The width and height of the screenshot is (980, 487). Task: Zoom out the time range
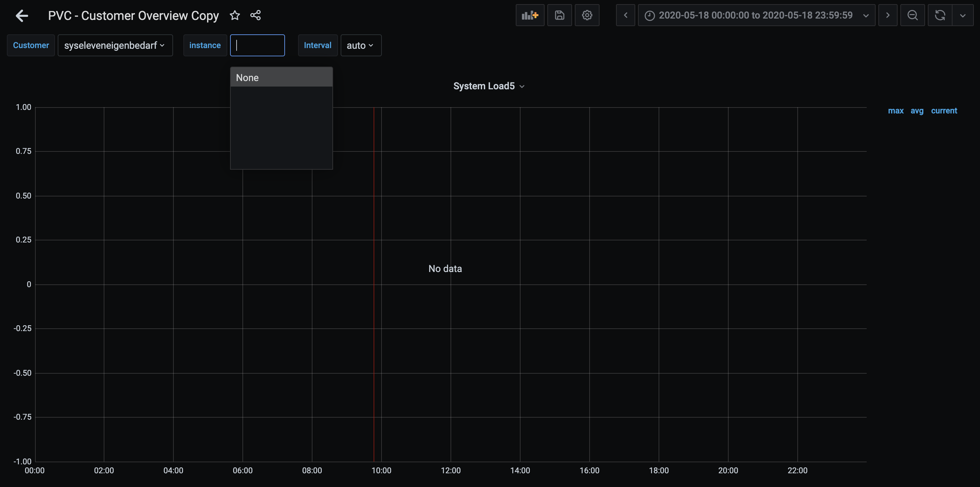912,15
